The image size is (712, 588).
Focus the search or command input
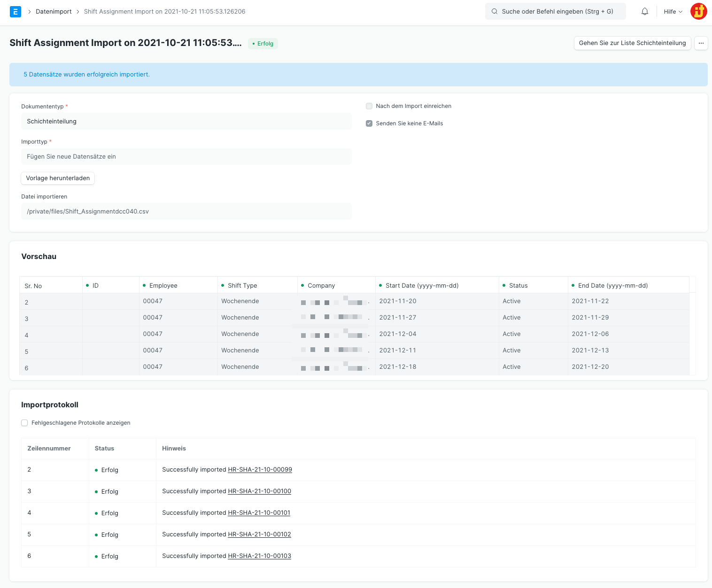[x=556, y=12]
